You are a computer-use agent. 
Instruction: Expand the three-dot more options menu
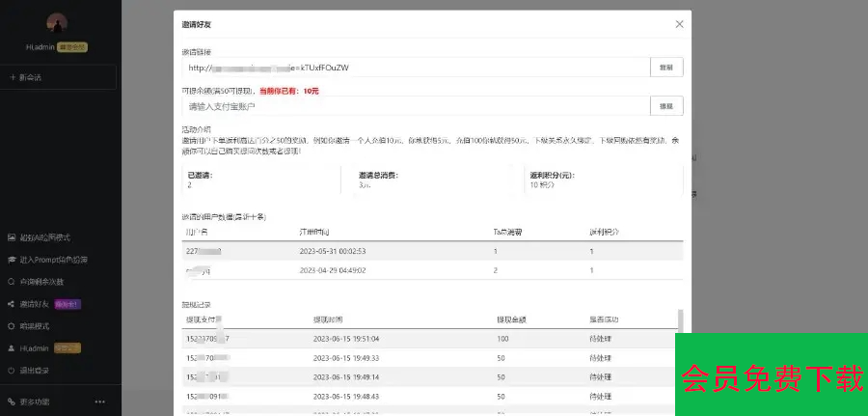point(99,402)
